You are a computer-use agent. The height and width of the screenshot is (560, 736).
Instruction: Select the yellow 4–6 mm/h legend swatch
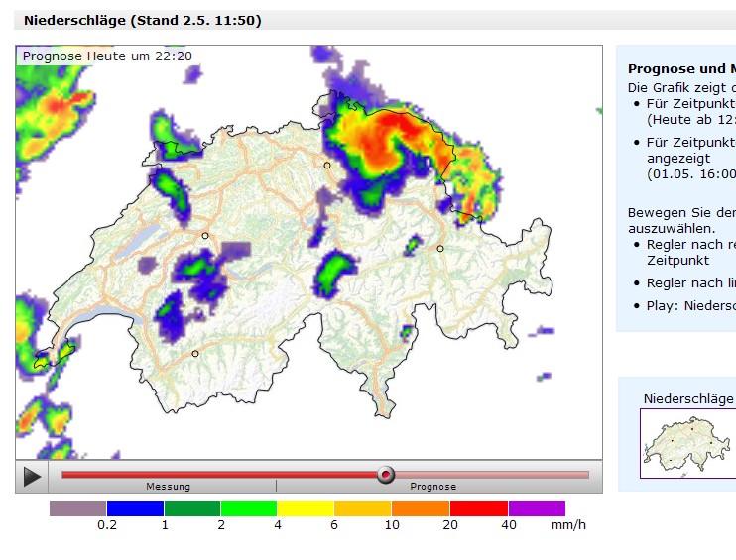[x=306, y=508]
